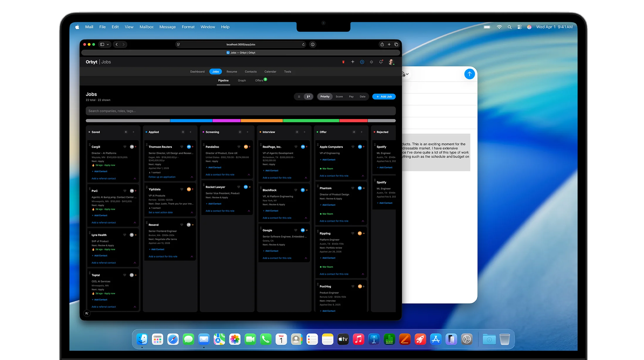Enable Date sorting for jobs
644x360 pixels.
click(362, 96)
